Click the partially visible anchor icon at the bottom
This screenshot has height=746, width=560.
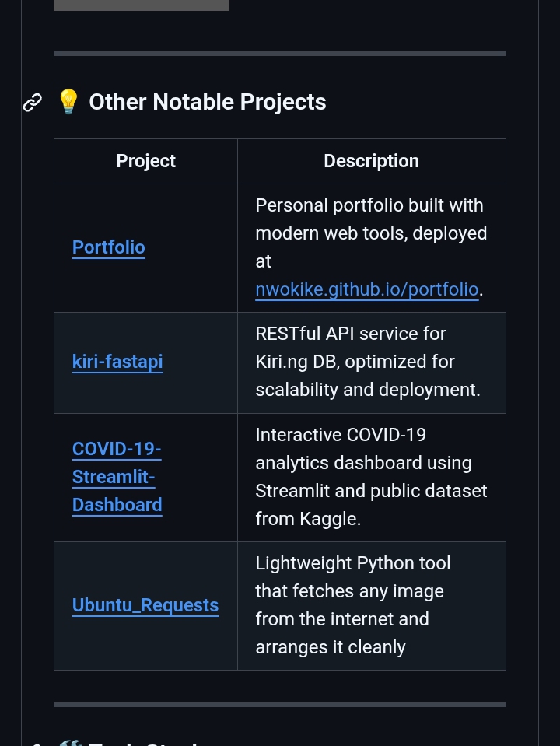click(34, 743)
